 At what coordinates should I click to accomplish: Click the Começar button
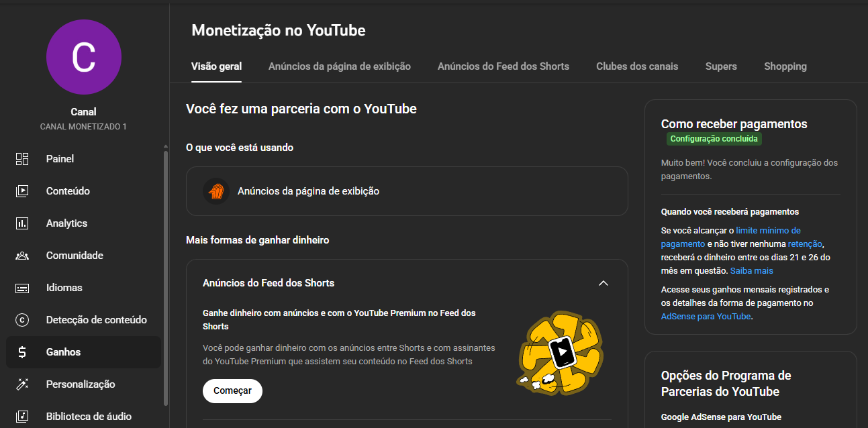[x=232, y=391]
